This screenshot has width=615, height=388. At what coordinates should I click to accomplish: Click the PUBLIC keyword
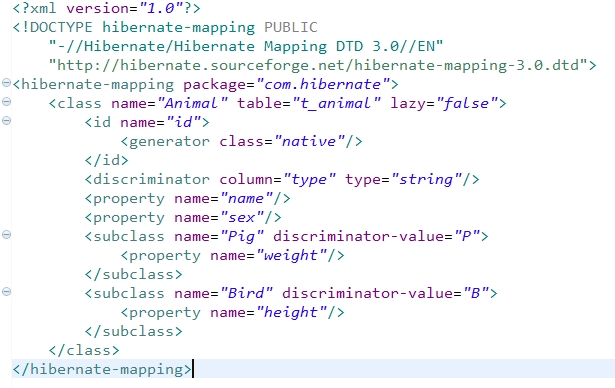(x=290, y=27)
